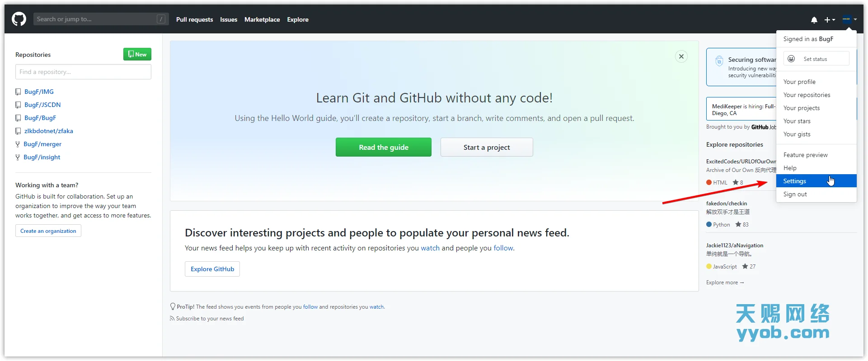Screen dimensions: 868x361
Task: Toggle the user avatar dropdown menu
Action: (849, 19)
